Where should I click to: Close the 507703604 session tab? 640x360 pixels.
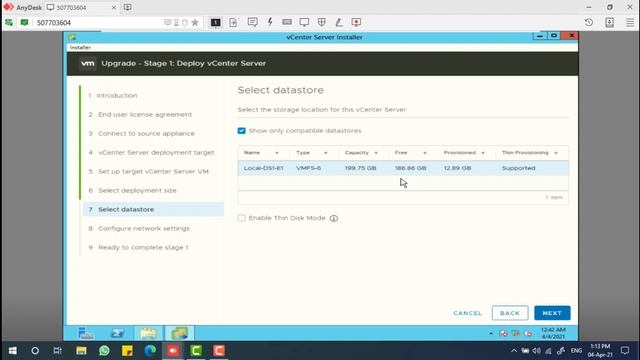pyautogui.click(x=114, y=7)
